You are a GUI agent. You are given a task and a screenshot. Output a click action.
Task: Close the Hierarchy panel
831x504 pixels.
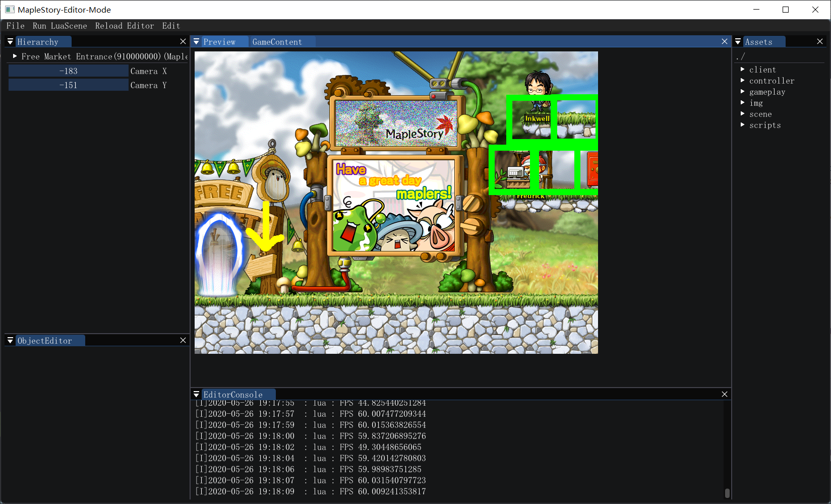click(183, 42)
